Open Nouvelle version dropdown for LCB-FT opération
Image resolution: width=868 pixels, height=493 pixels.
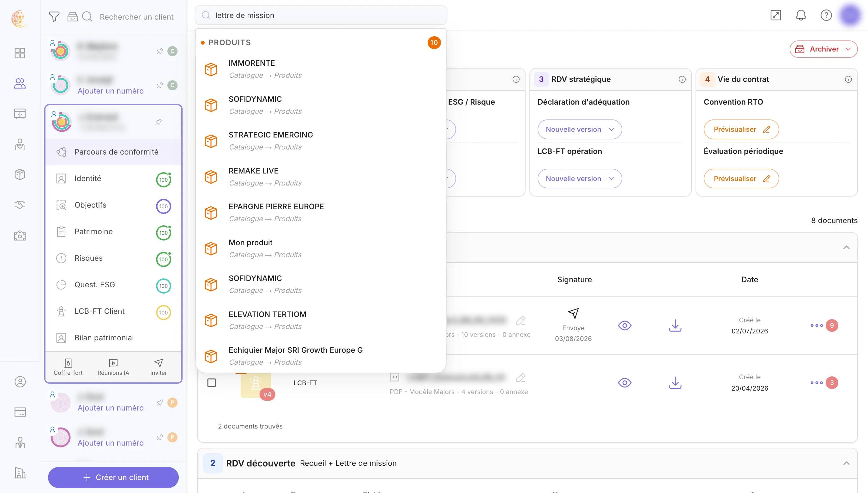[580, 179]
